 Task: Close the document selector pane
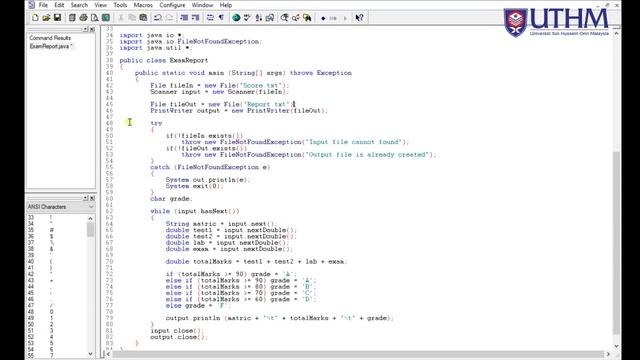tap(92, 29)
